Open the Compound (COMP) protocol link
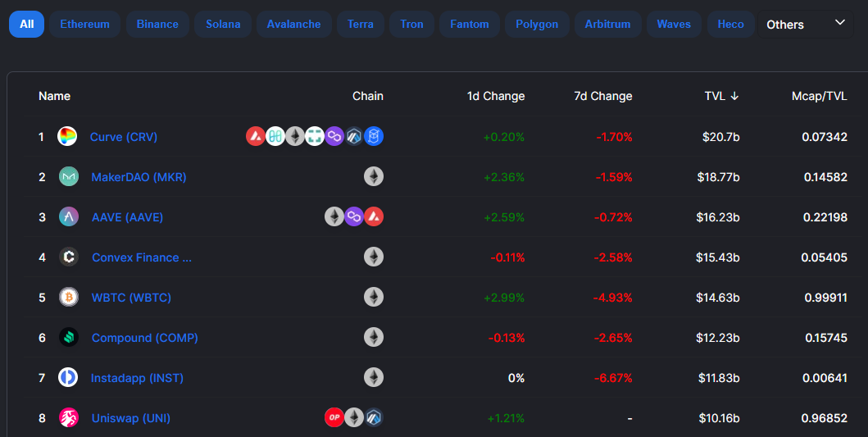This screenshot has height=437, width=868. point(145,338)
